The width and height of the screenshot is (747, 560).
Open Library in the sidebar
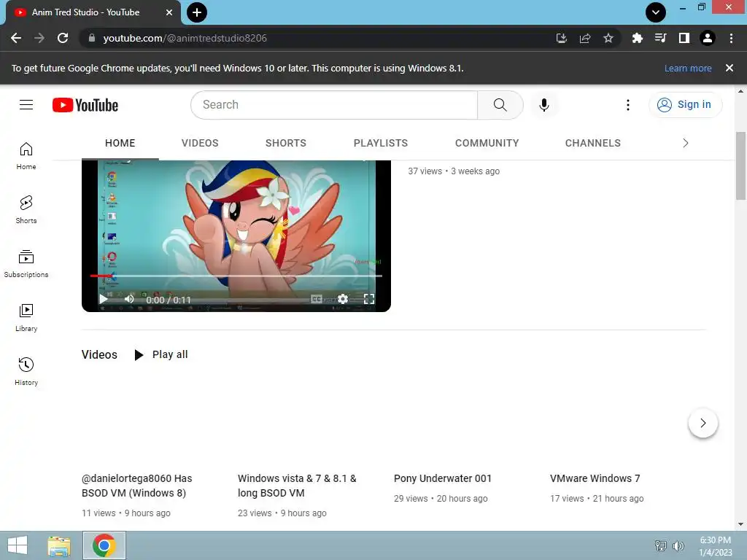26,318
